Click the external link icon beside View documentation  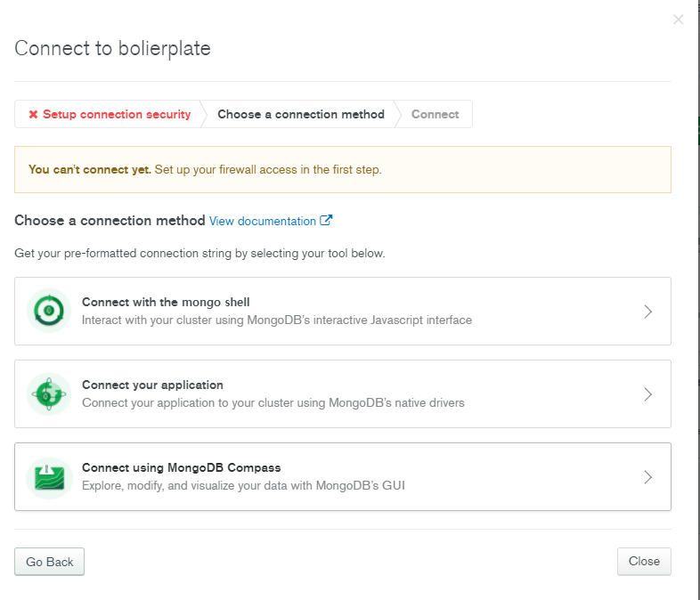click(326, 221)
